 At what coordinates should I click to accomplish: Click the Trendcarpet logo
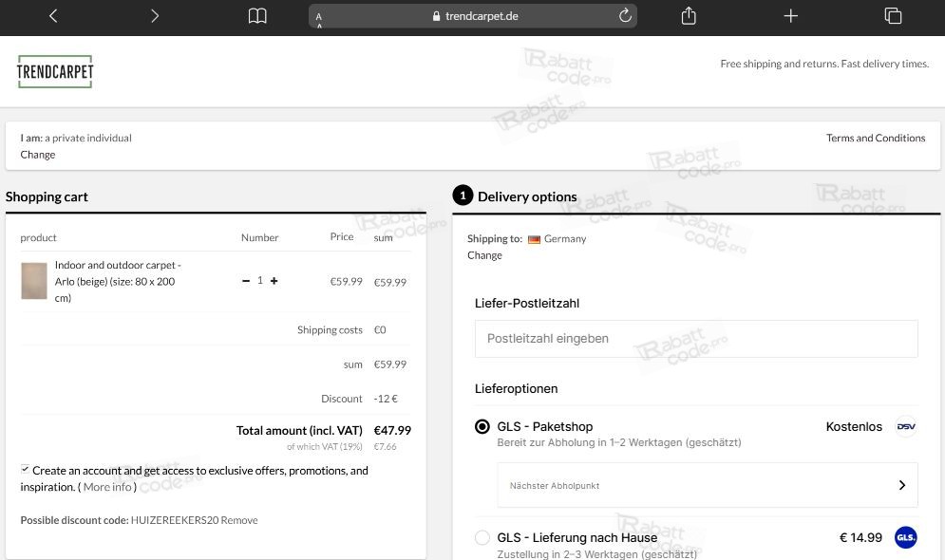55,71
